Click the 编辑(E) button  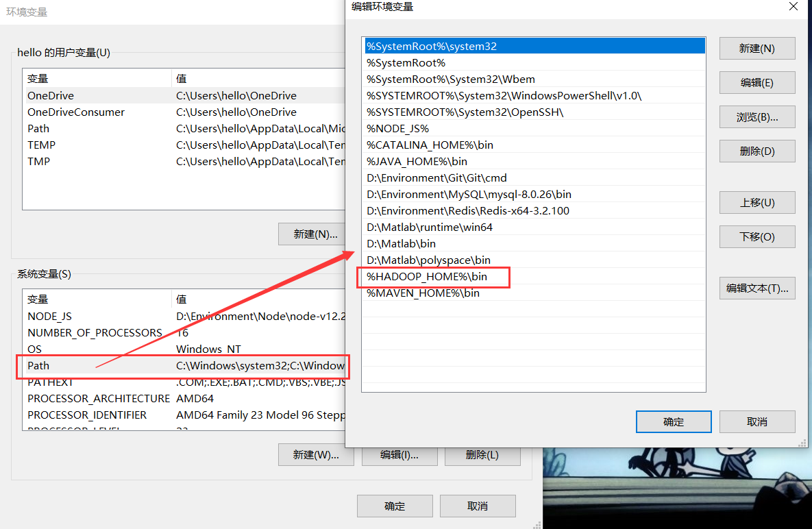(756, 83)
